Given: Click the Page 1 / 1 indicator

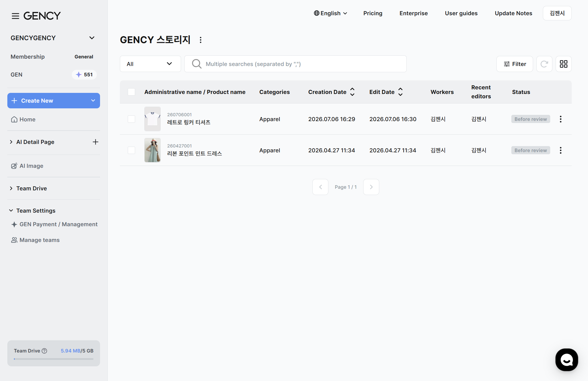Looking at the screenshot, I should 346,187.
